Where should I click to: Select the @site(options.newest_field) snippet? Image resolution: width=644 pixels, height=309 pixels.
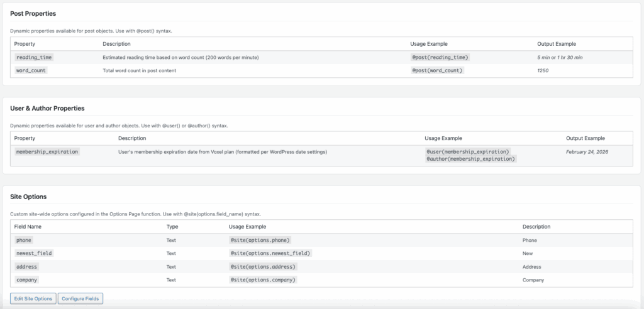click(271, 253)
